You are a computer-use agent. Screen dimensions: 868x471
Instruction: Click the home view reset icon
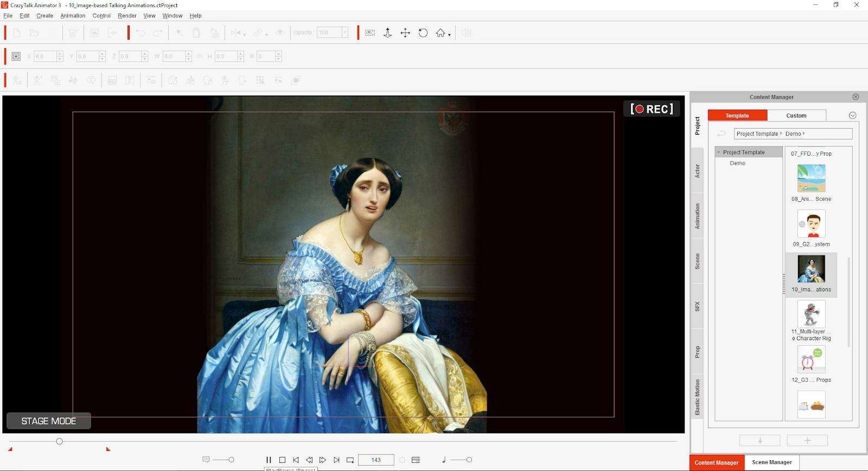[441, 33]
